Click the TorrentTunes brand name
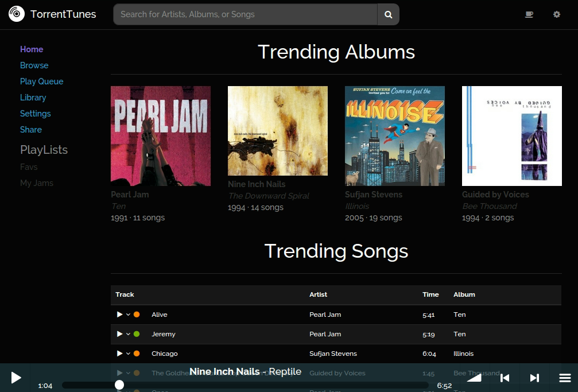Screen dimensions: 578x392 click(x=63, y=14)
